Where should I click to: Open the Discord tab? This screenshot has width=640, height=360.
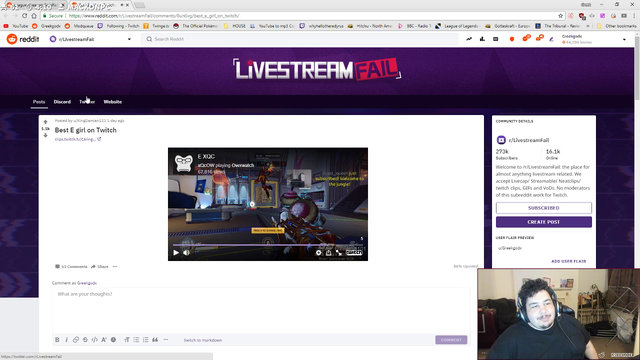62,102
